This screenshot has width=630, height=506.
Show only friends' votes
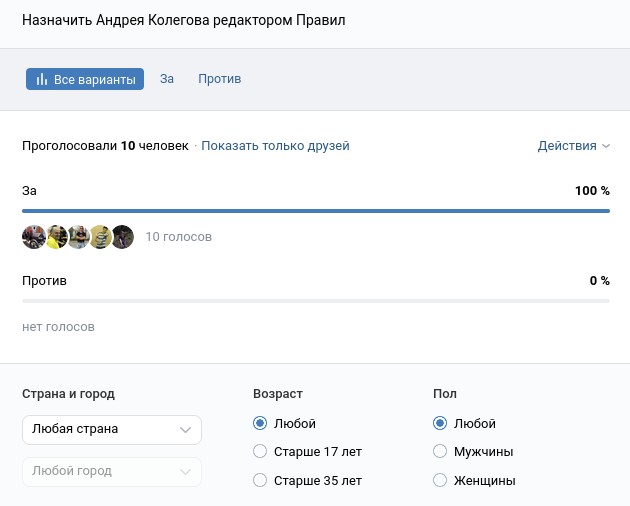(275, 146)
